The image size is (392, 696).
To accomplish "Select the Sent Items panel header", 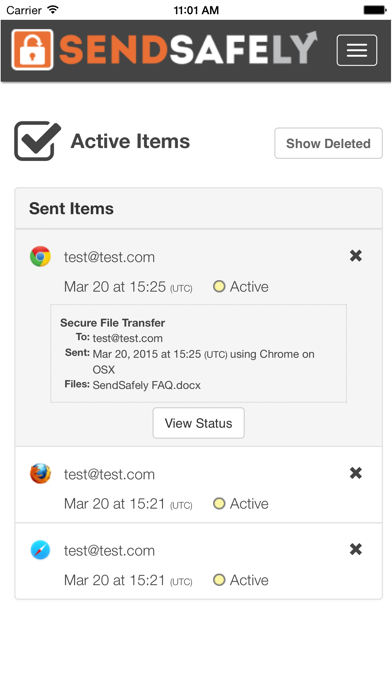I will click(198, 209).
